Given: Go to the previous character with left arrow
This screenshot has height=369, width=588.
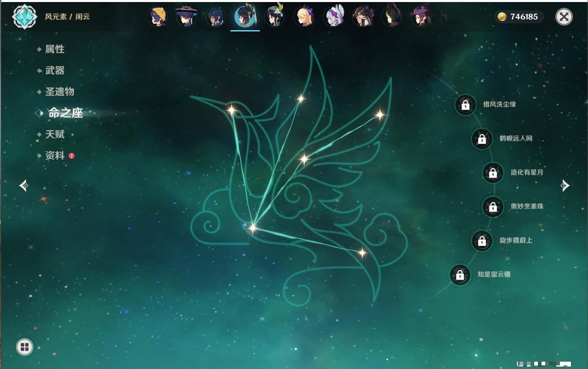Looking at the screenshot, I should (24, 186).
